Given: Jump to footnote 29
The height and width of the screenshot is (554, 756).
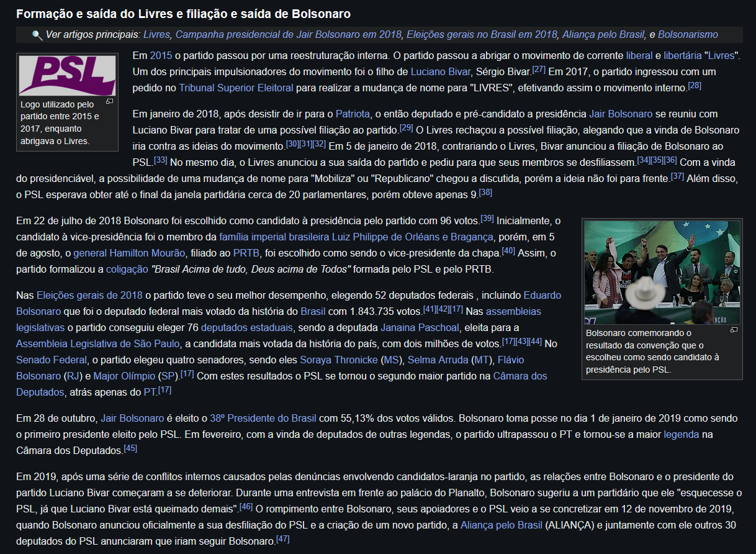Looking at the screenshot, I should (407, 127).
